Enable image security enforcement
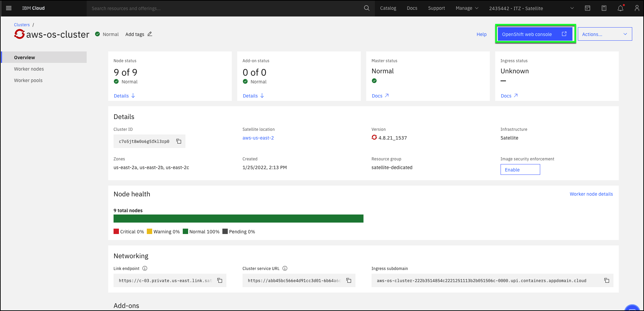The image size is (644, 311). [520, 169]
